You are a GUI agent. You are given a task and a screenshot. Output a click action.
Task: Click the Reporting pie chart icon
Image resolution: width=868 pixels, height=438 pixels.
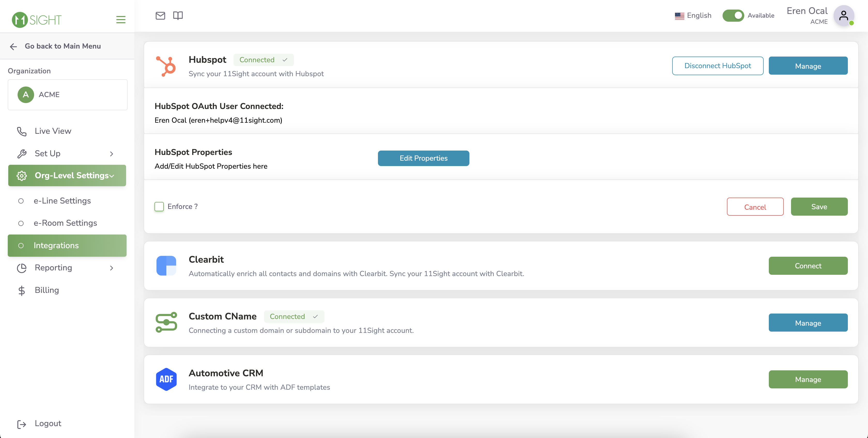click(x=21, y=268)
